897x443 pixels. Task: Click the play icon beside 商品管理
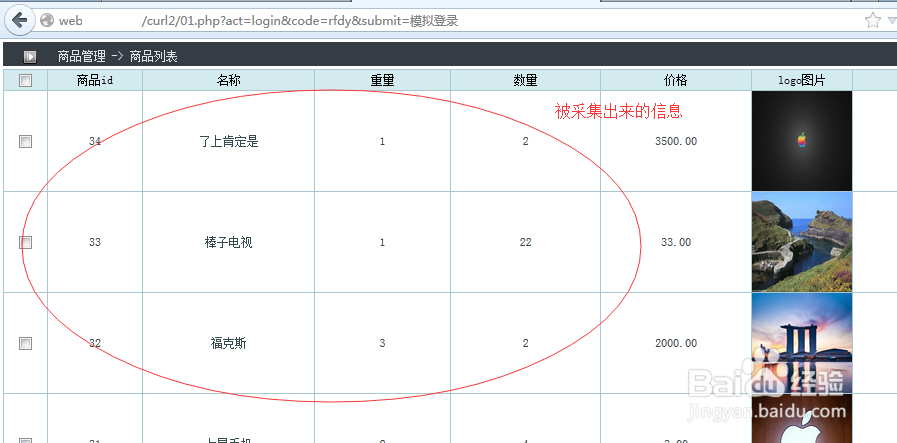tap(30, 57)
